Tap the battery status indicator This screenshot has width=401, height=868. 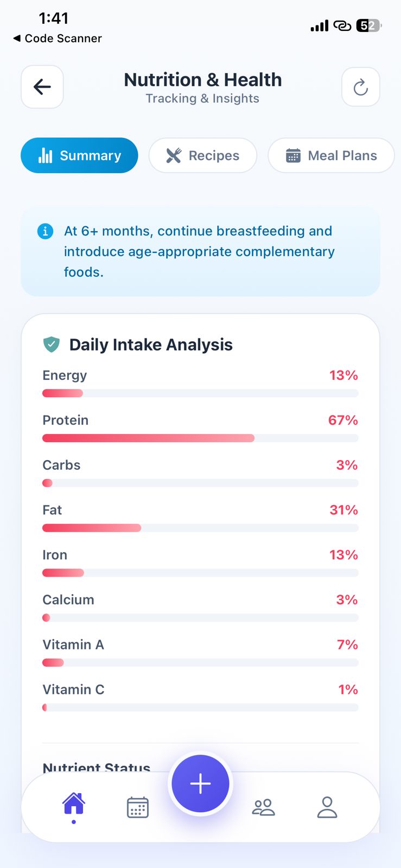click(x=369, y=25)
